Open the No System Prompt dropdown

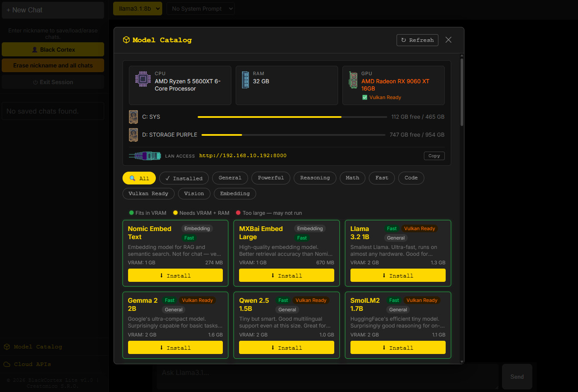201,9
